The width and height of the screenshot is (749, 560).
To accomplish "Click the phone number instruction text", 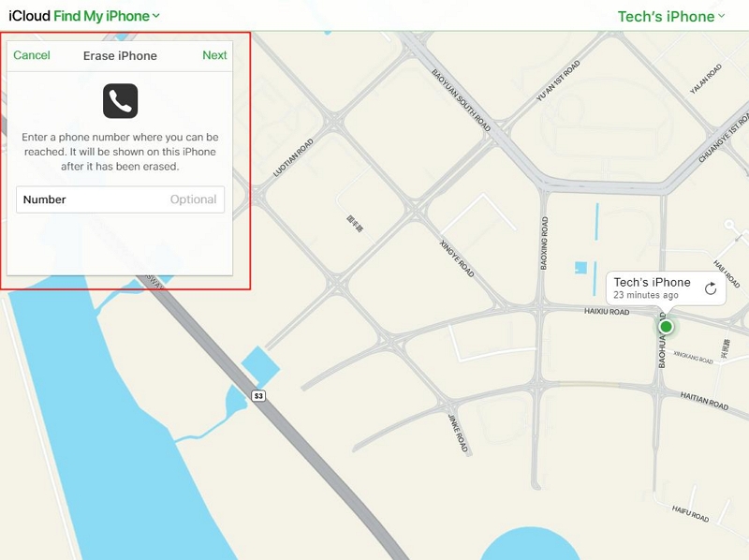I will [121, 152].
